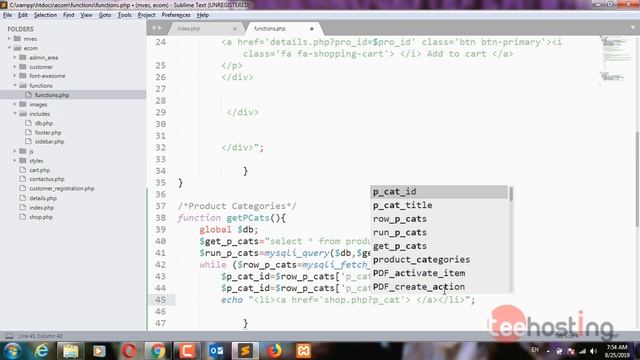640x360 pixels.
Task: Click the autocomplete popup scrollbar
Action: click(511, 194)
